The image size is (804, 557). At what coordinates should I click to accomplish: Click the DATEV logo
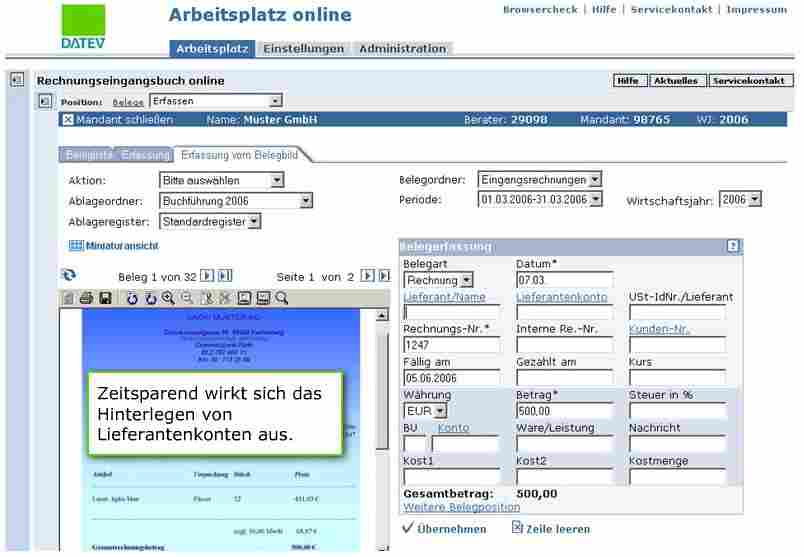[x=83, y=27]
